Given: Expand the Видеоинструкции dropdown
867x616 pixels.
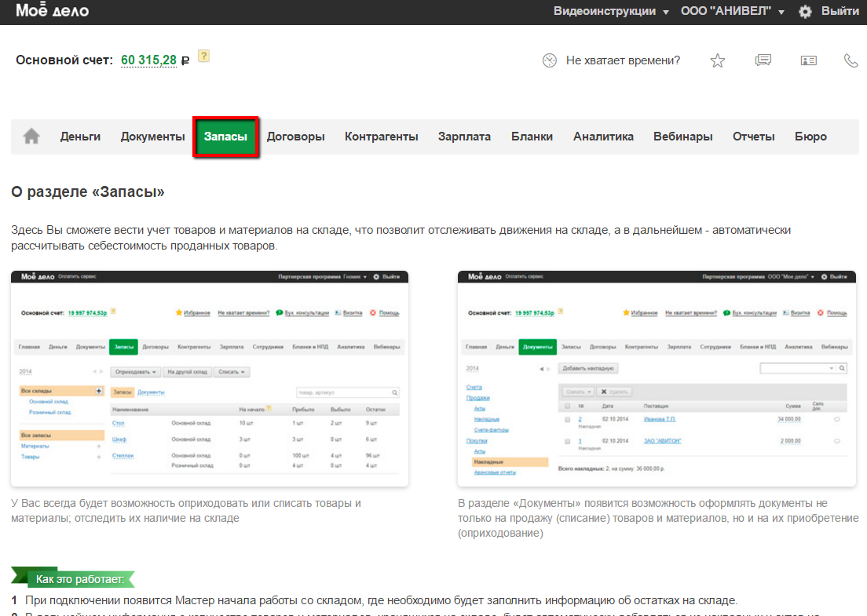Looking at the screenshot, I should [x=611, y=11].
